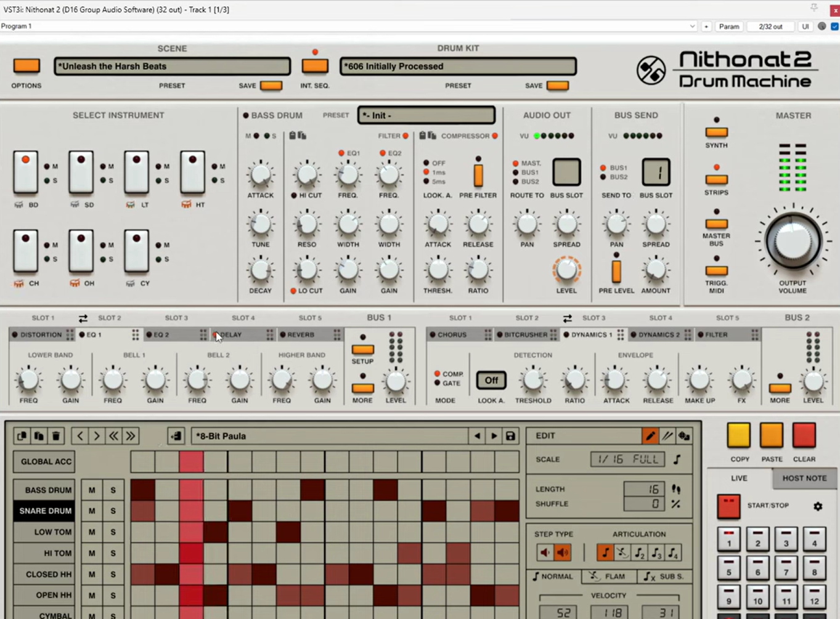The width and height of the screenshot is (840, 619).
Task: Click the pattern import icon beside 8-Bit Paula
Action: tap(176, 436)
